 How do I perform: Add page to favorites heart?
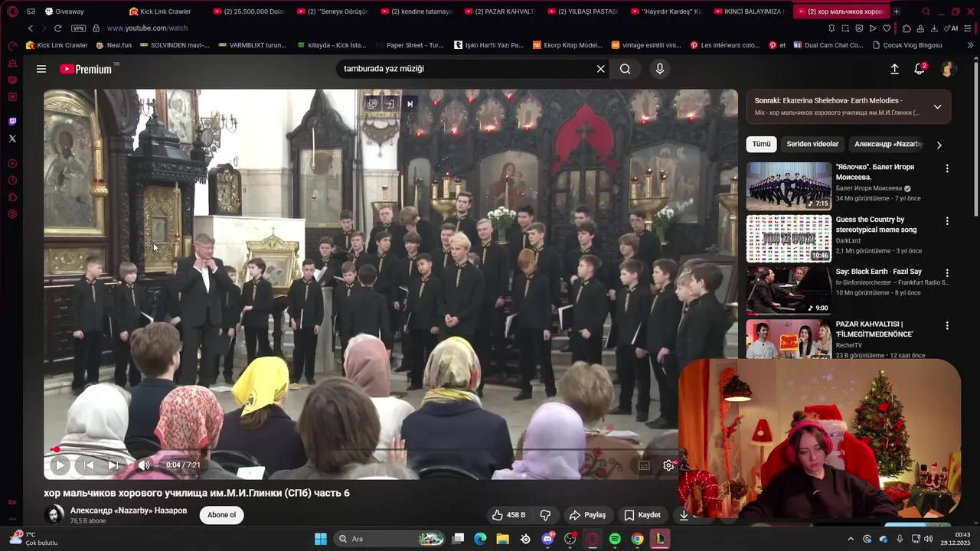coord(887,28)
